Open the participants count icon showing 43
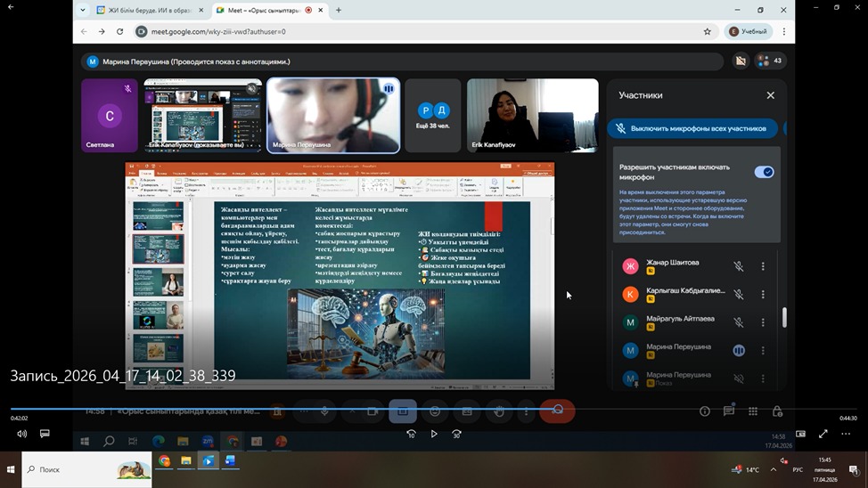 coord(769,61)
